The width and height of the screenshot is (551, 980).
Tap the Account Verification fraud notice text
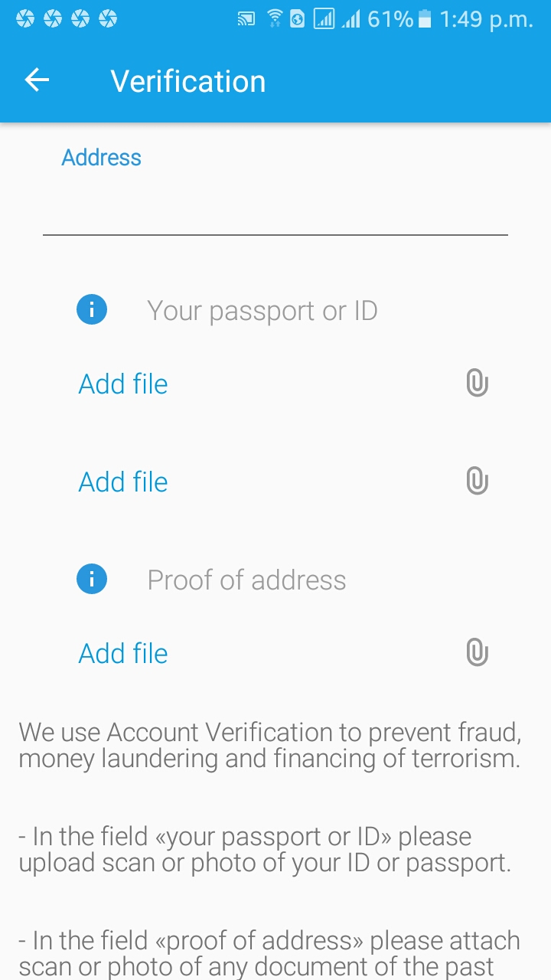270,745
